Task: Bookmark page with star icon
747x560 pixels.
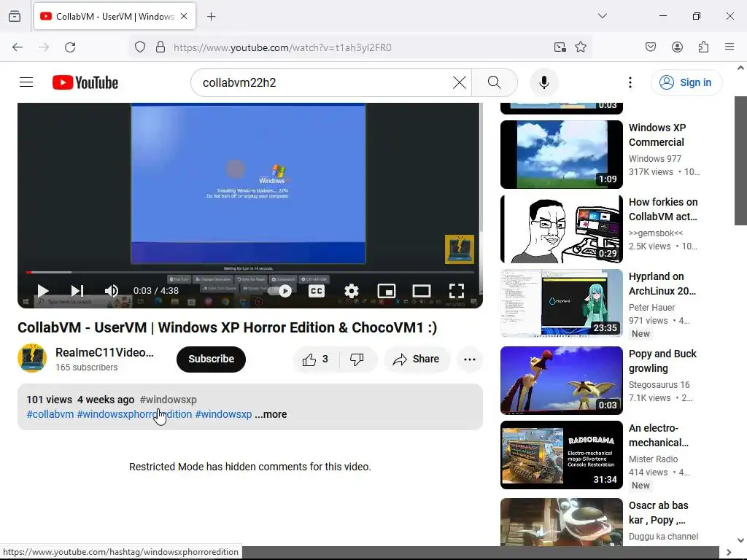Action: click(580, 47)
